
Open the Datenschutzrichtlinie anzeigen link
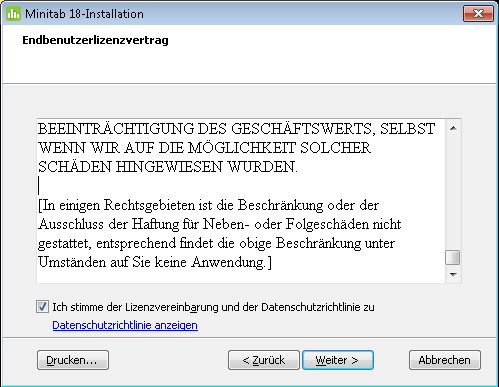pos(125,325)
